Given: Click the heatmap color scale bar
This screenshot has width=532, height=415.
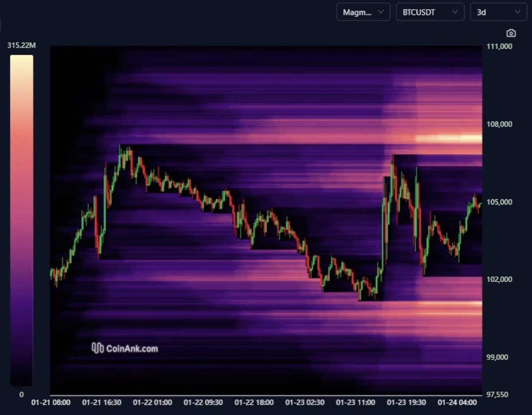Looking at the screenshot, I should coord(22,220).
